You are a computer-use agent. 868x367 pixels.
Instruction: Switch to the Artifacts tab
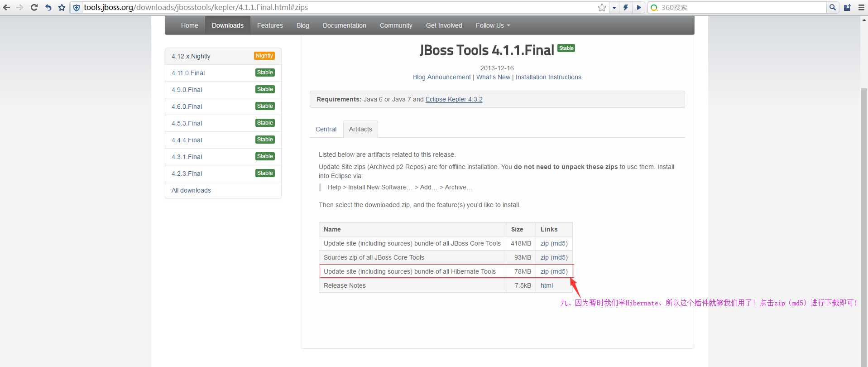pos(360,129)
